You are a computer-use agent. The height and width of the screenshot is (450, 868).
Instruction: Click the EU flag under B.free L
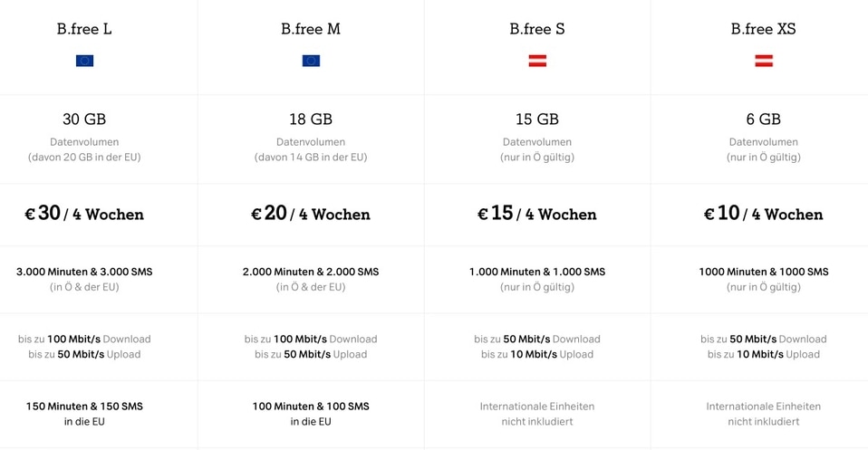(x=84, y=61)
